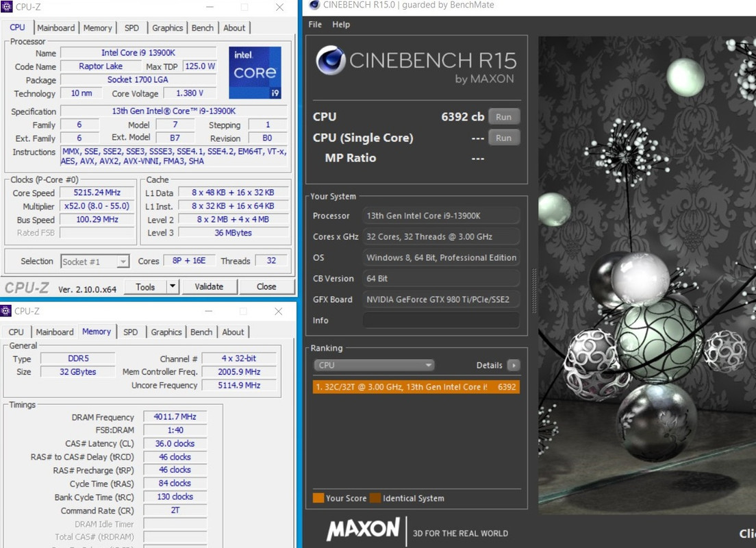Screen dimensions: 756x548
Task: Click the panel splitter handle beside Your System
Action: pos(533,290)
